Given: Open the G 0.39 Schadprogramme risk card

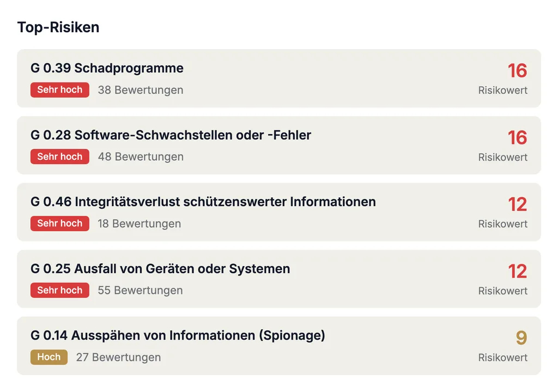Looking at the screenshot, I should 279,79.
